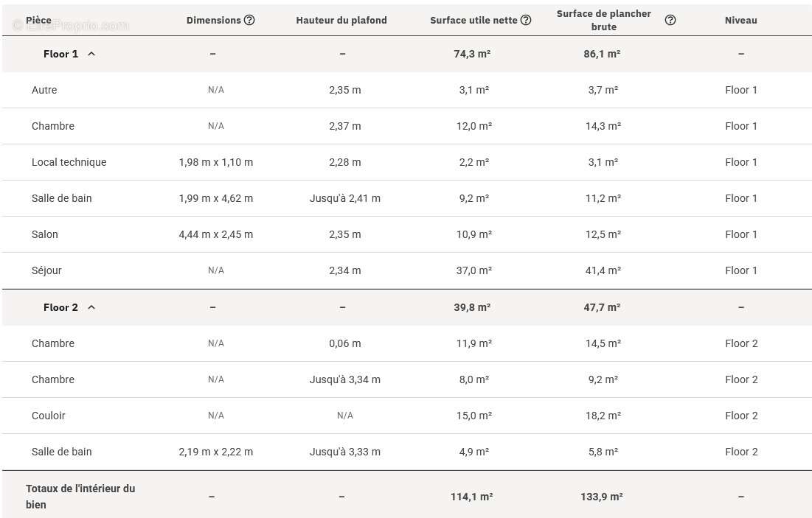
Task: Click the Dimensions column header text
Action: [213, 20]
